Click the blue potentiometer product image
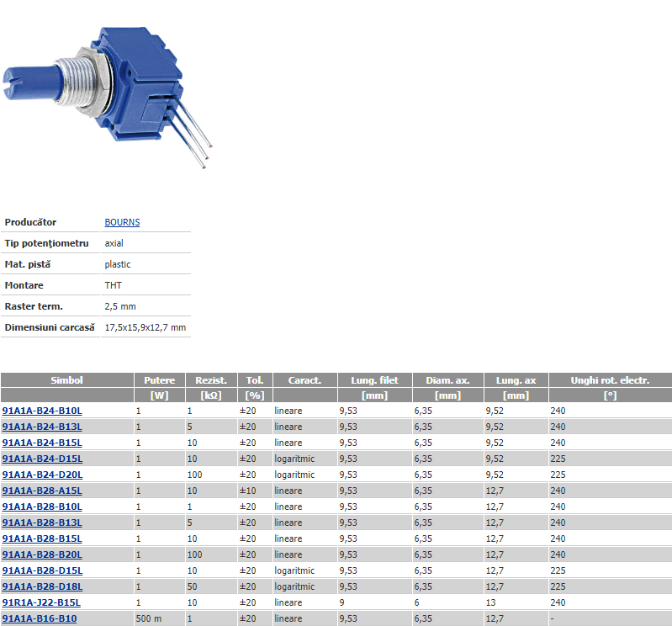The height and width of the screenshot is (626, 672). pyautogui.click(x=108, y=98)
